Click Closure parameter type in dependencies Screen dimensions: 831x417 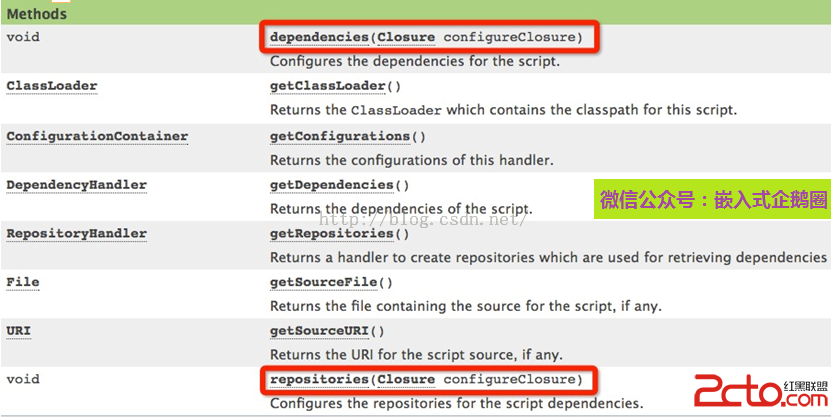coord(406,37)
